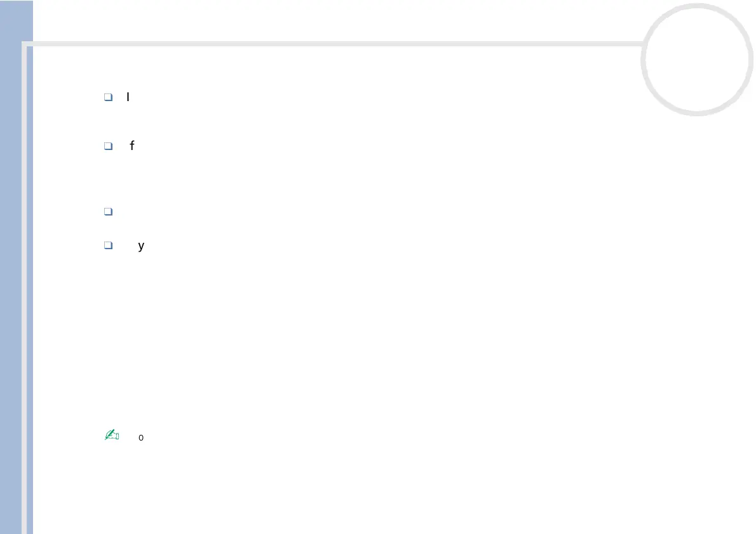Click the green pencil note icon
The image size is (756, 534).
click(112, 435)
